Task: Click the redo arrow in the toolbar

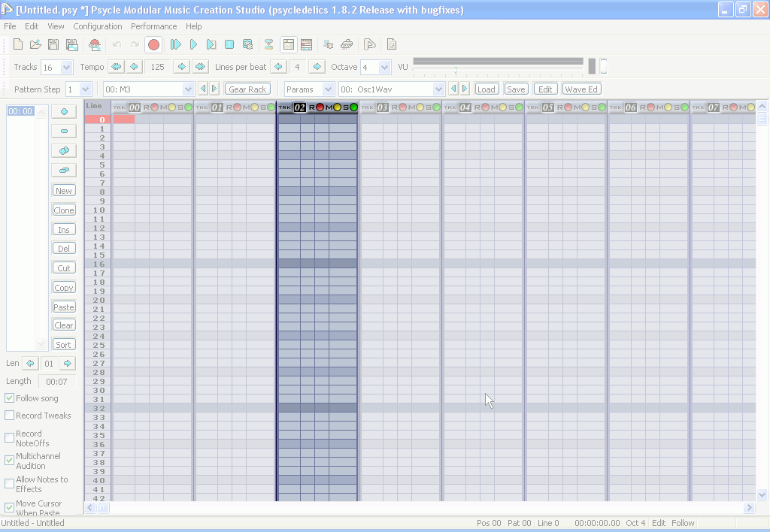Action: (135, 44)
